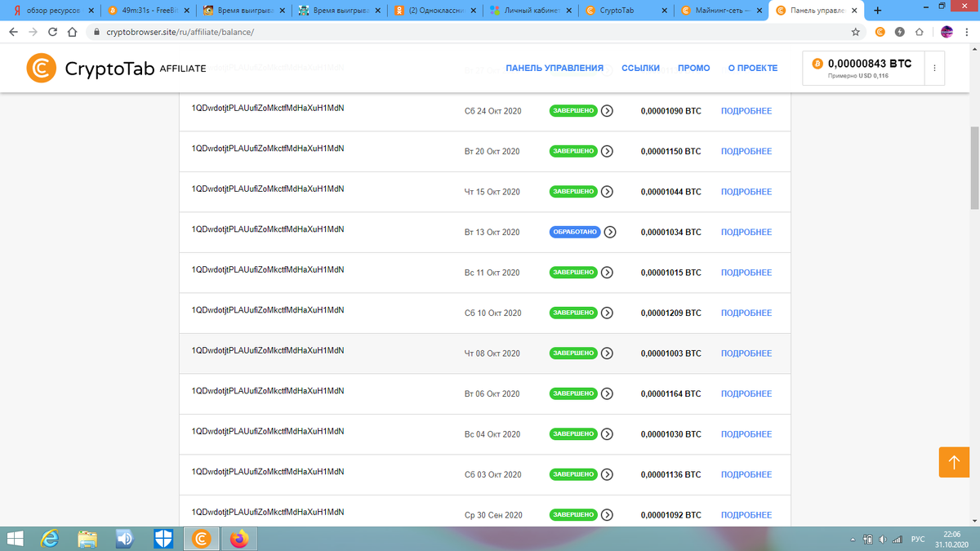Open О ПРОЕКТЕ menu item

point(753,69)
